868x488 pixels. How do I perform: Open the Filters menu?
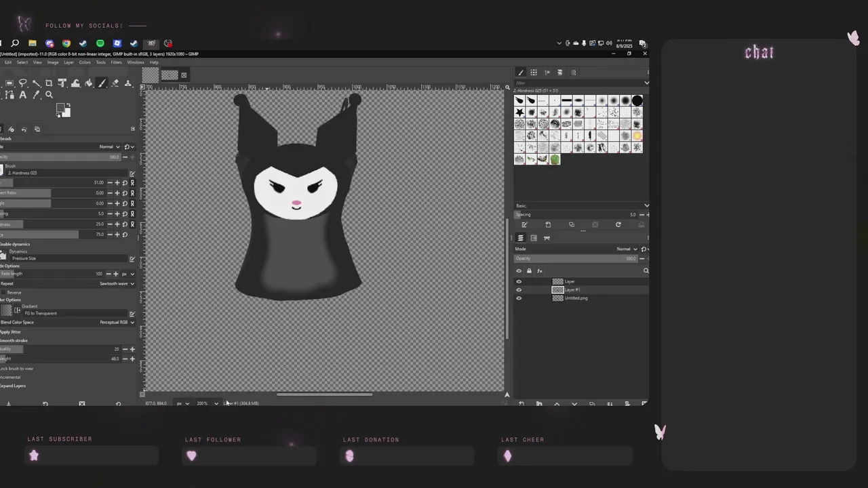(x=117, y=62)
